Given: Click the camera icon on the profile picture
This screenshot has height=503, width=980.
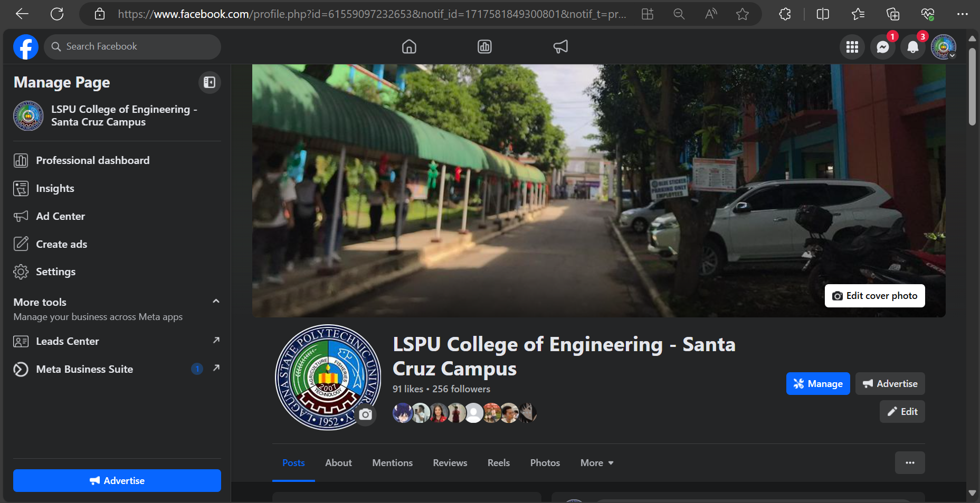Looking at the screenshot, I should pyautogui.click(x=365, y=415).
